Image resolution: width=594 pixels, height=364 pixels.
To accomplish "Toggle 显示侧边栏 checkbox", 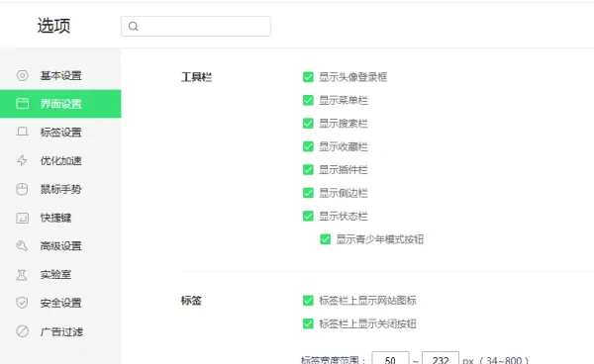I will coord(308,193).
